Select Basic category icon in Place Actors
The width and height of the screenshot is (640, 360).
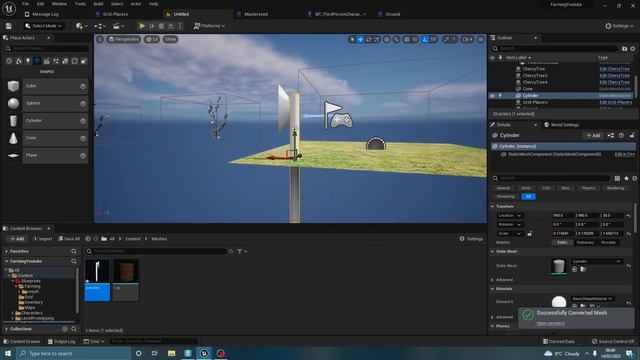18,61
